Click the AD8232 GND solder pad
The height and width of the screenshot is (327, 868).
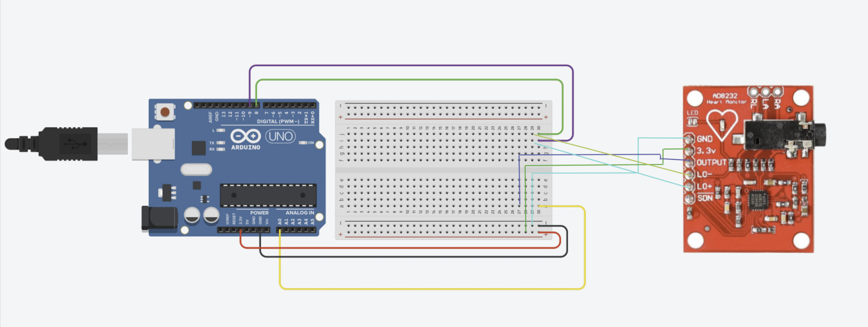[x=689, y=139]
